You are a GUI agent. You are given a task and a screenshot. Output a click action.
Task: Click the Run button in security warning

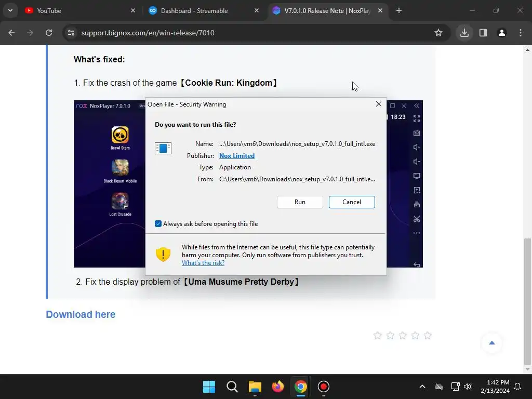300,202
